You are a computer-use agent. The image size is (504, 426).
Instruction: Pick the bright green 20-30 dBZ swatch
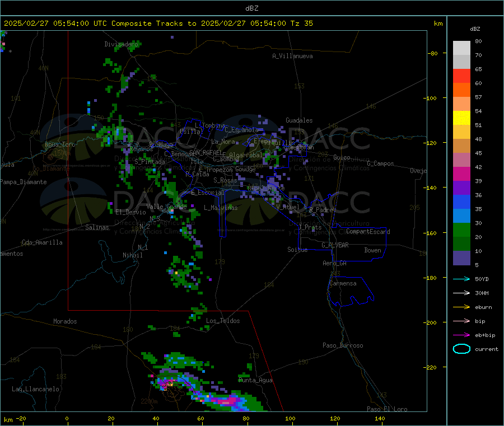click(461, 230)
